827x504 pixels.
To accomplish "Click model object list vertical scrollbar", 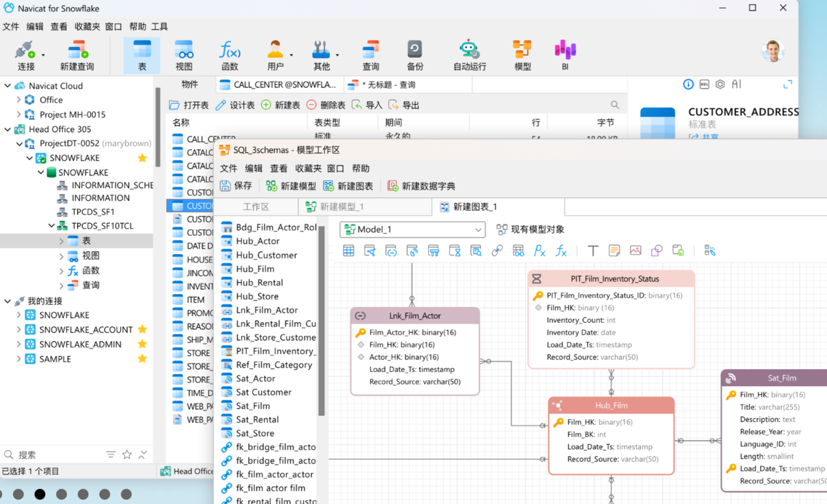I will [x=321, y=321].
